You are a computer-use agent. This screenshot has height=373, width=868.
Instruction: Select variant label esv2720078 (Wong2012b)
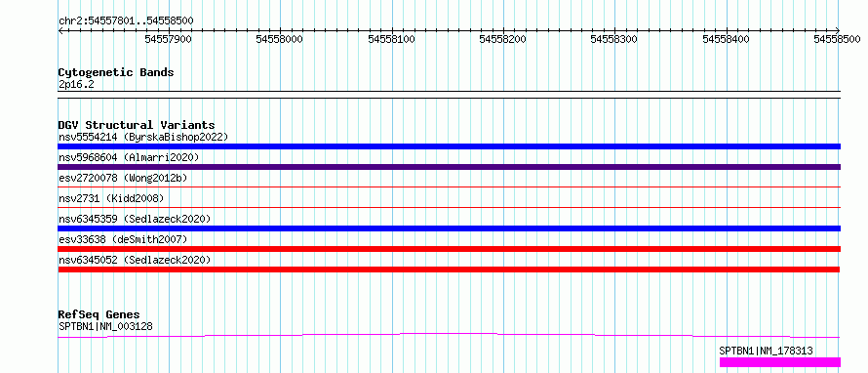[123, 178]
